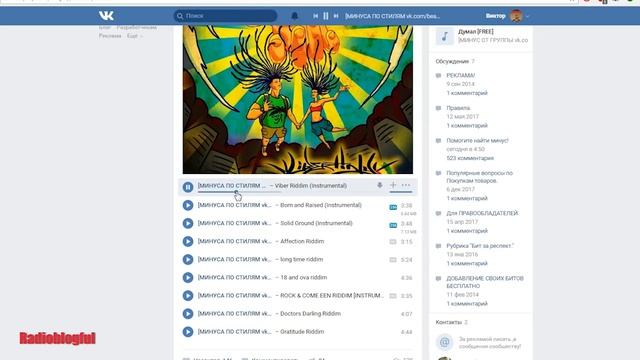The width and height of the screenshot is (640, 360).
Task: Seek within the Viber Riddim progress bar
Action: (240, 192)
